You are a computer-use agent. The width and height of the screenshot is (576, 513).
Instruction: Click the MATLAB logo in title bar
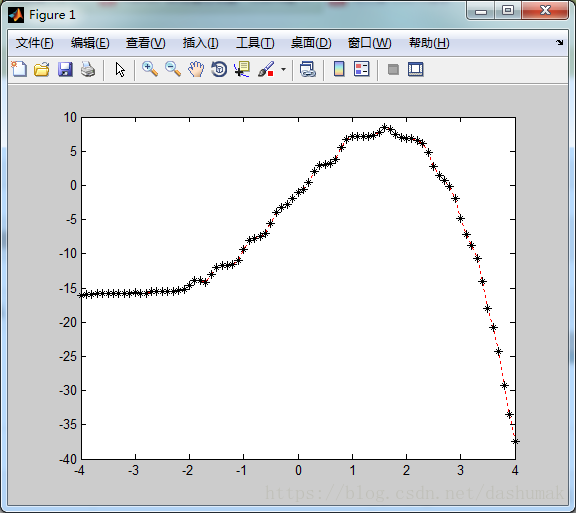16,15
